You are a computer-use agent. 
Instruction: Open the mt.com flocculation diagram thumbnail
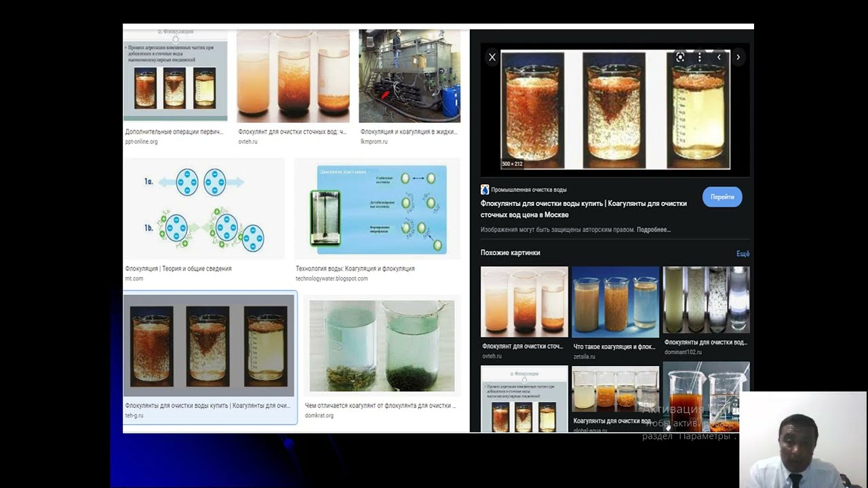tap(203, 209)
